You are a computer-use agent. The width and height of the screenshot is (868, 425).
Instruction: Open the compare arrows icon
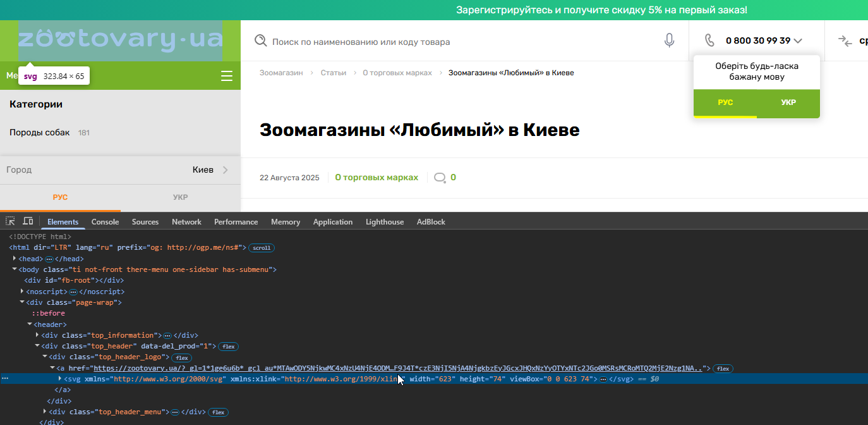click(x=845, y=40)
